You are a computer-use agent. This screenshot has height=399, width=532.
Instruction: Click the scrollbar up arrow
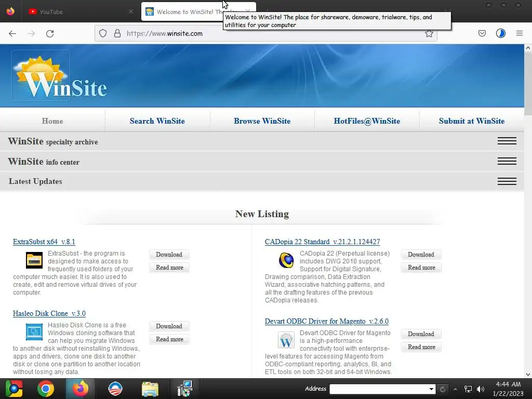point(528,48)
